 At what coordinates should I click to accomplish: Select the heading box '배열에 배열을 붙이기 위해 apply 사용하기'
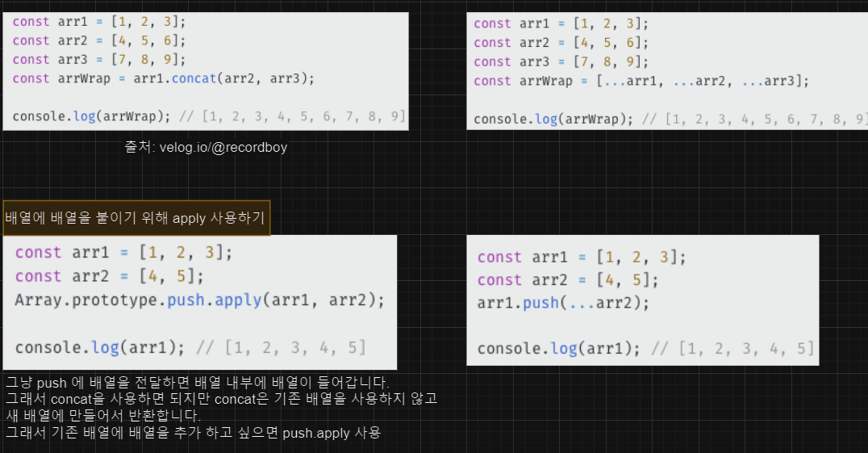(x=136, y=218)
